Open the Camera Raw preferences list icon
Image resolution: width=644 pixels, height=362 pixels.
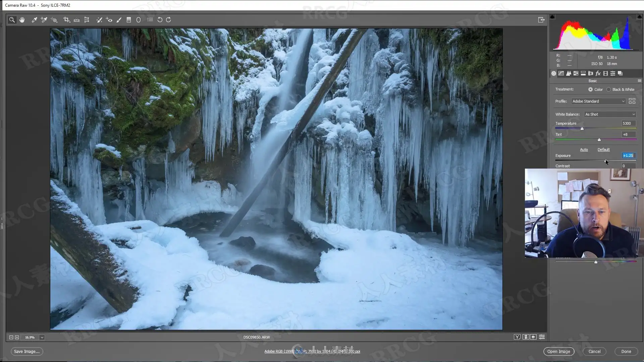(x=150, y=20)
